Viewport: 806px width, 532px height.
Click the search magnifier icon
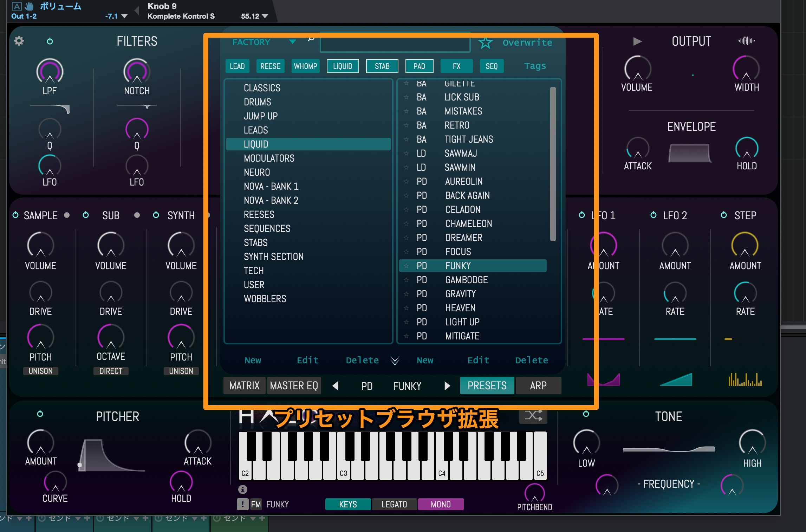(x=311, y=39)
